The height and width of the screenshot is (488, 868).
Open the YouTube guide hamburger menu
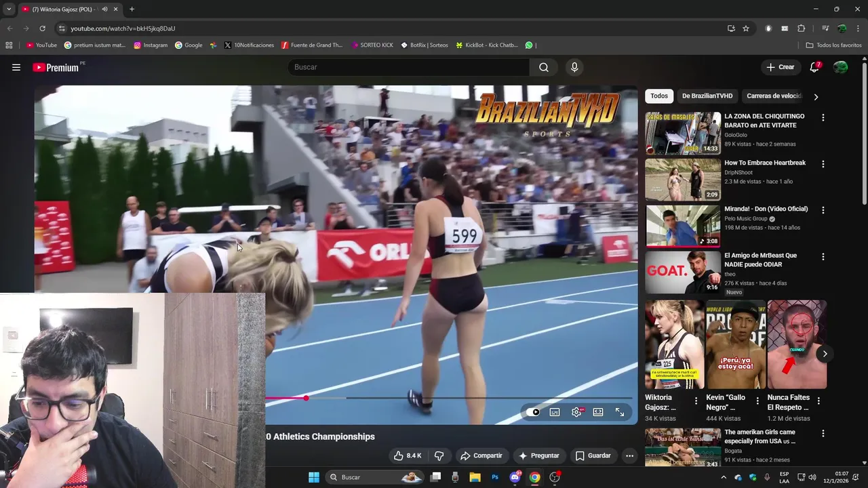click(x=16, y=67)
